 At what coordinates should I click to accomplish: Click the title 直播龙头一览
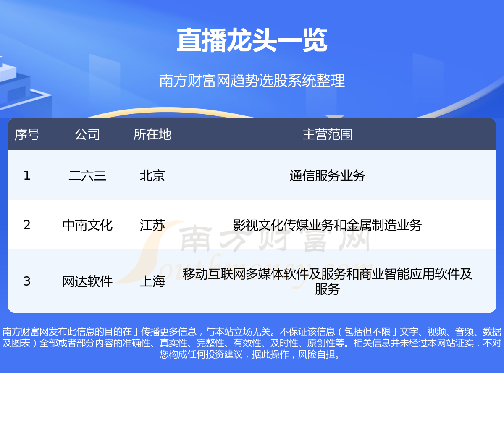click(252, 40)
